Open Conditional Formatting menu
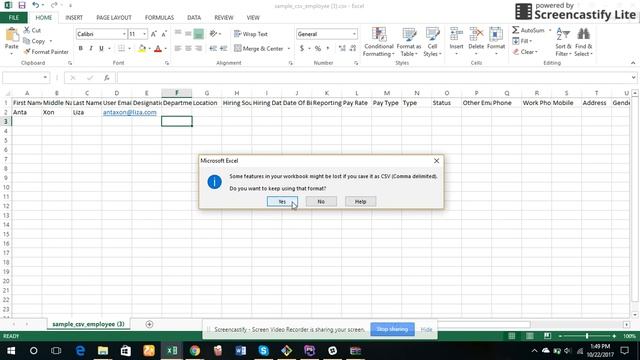The width and height of the screenshot is (640, 360). [379, 42]
